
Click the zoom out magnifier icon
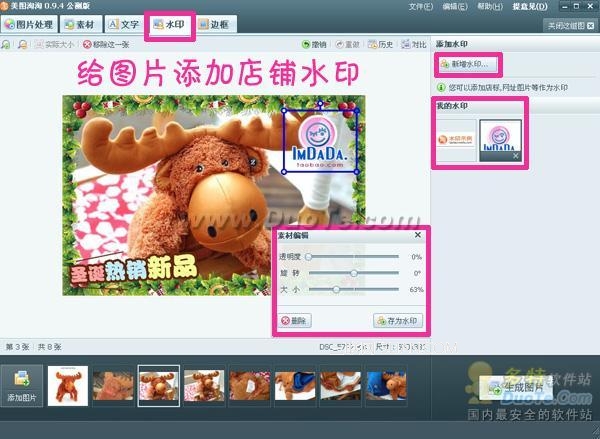click(x=23, y=44)
